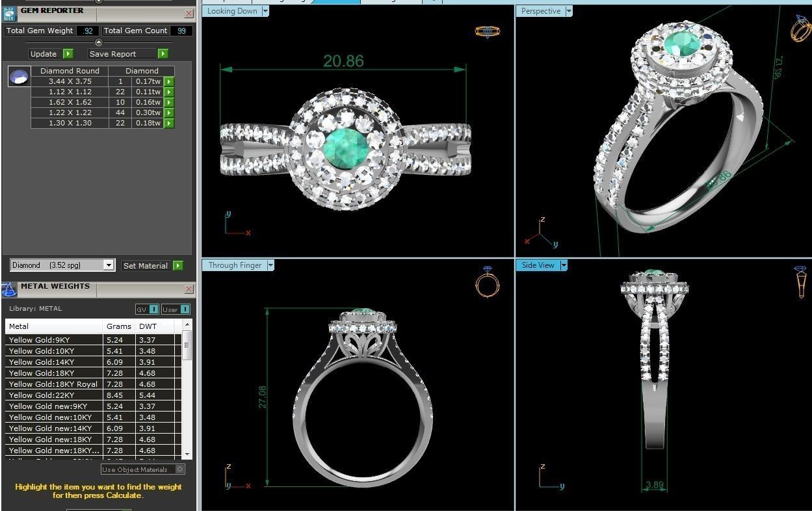Click the DWT column header

tap(155, 326)
